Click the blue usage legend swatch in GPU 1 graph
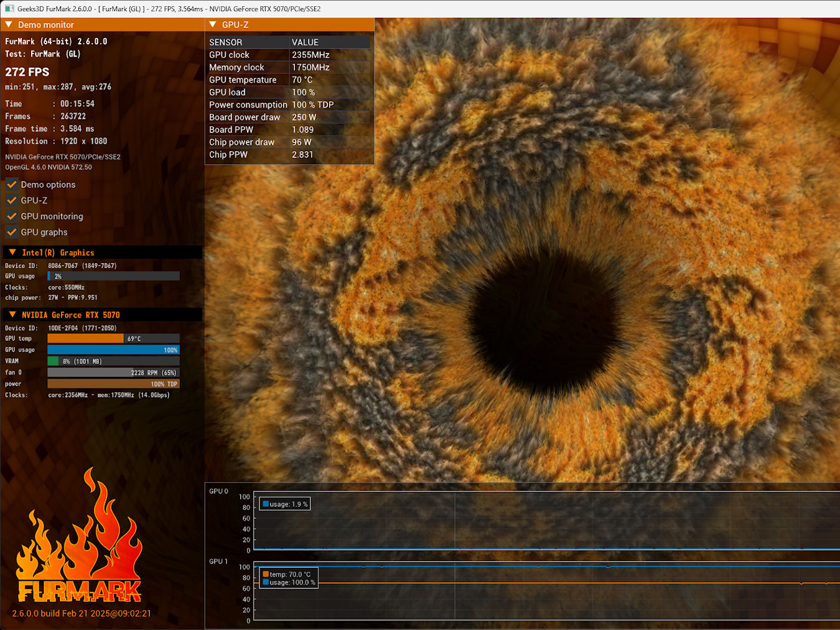This screenshot has height=630, width=840. pos(266,583)
